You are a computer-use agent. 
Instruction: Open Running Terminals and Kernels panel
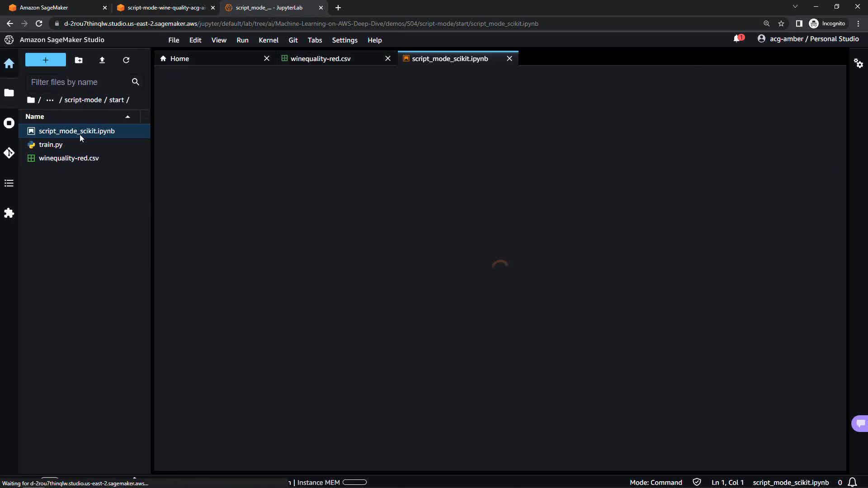[x=9, y=123]
